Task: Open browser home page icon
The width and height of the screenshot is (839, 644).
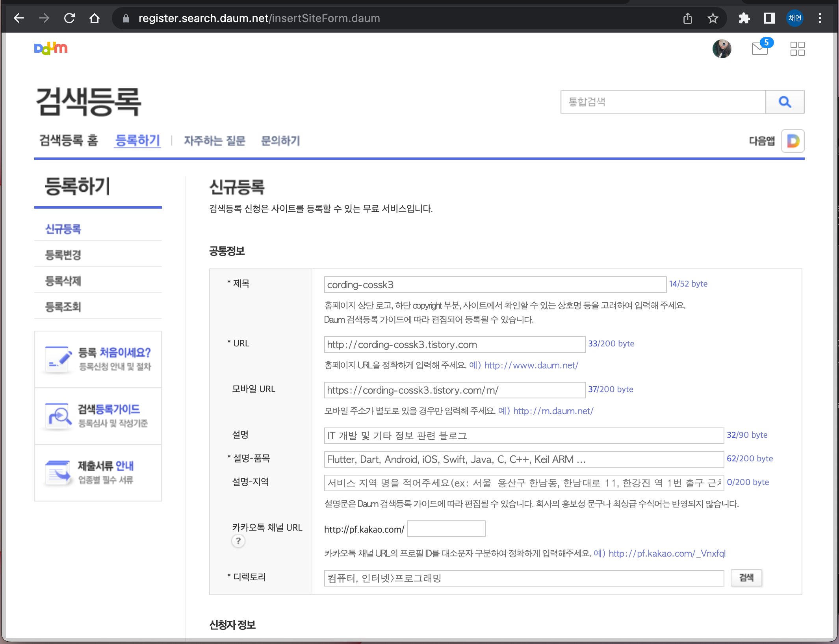Action: tap(95, 18)
